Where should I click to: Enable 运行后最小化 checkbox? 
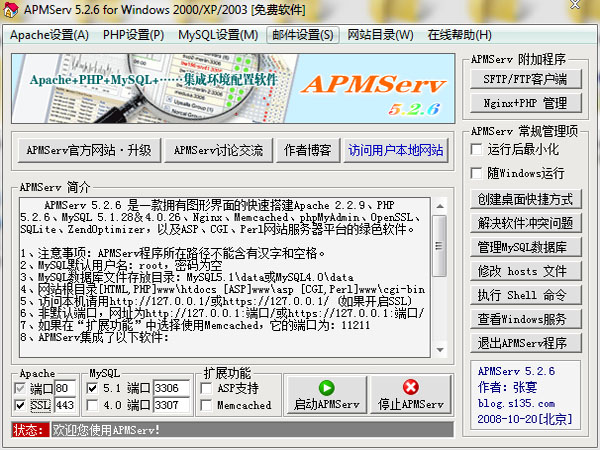click(476, 149)
